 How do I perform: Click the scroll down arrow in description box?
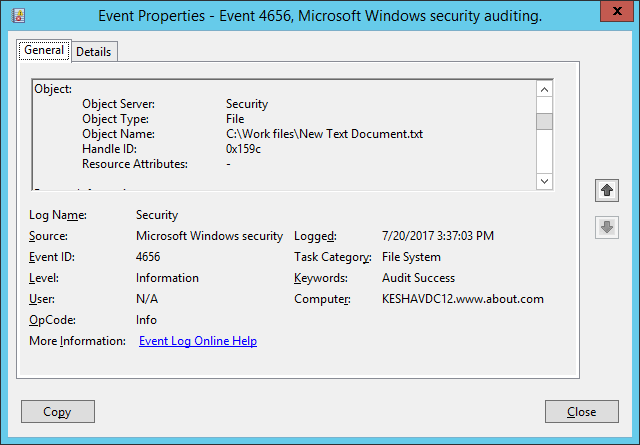pos(544,181)
